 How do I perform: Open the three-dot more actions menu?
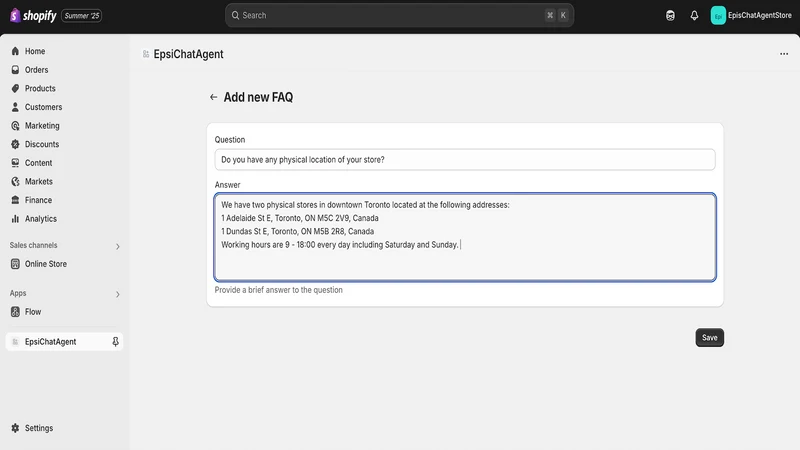pyautogui.click(x=784, y=54)
